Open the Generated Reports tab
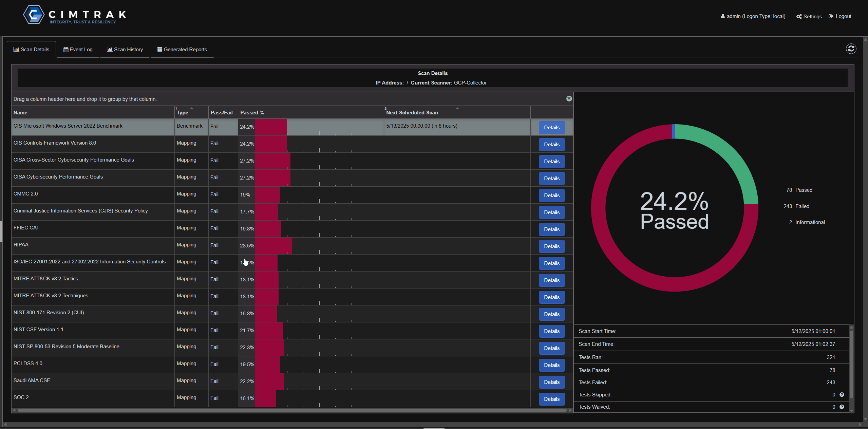The height and width of the screenshot is (429, 868). tap(182, 50)
